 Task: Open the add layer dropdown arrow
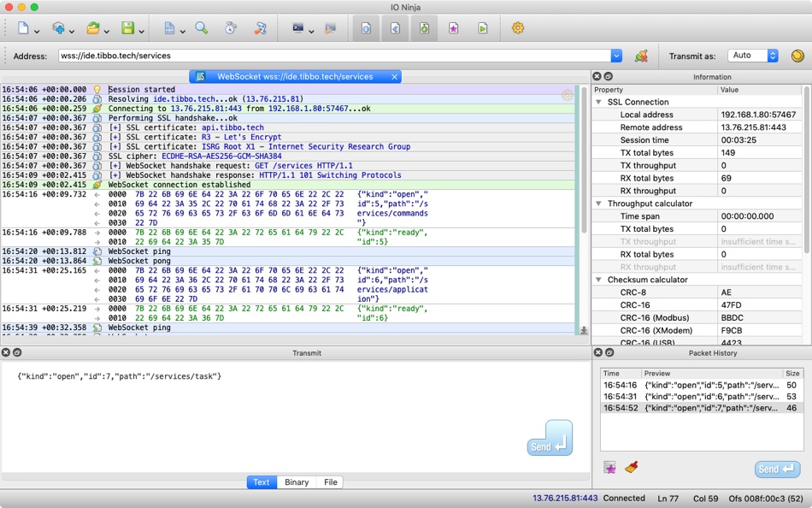pyautogui.click(x=72, y=32)
